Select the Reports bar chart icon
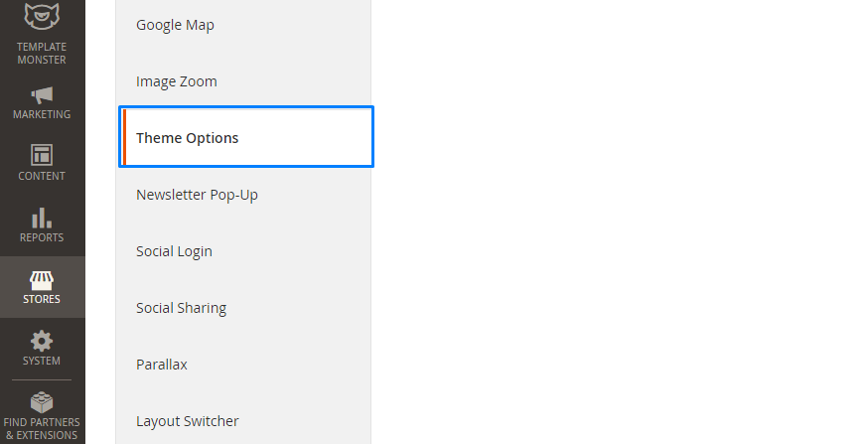This screenshot has width=868, height=444. 42,219
